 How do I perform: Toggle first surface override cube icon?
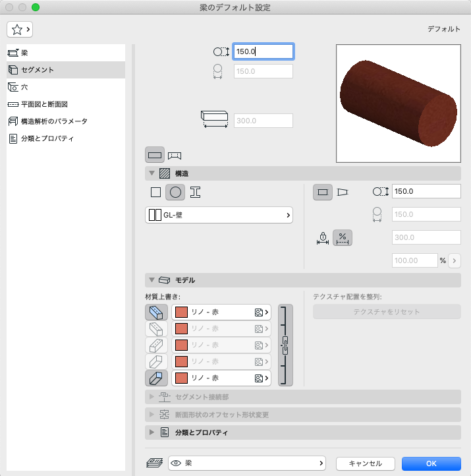click(x=156, y=312)
